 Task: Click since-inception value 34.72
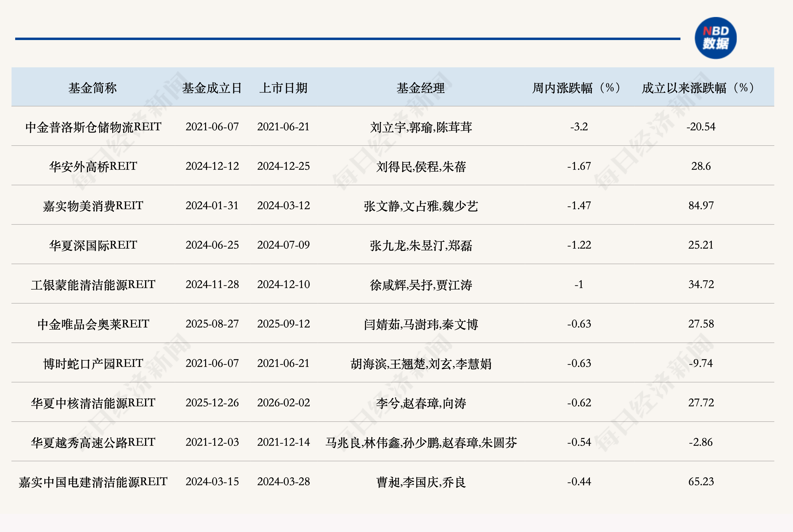pyautogui.click(x=701, y=284)
